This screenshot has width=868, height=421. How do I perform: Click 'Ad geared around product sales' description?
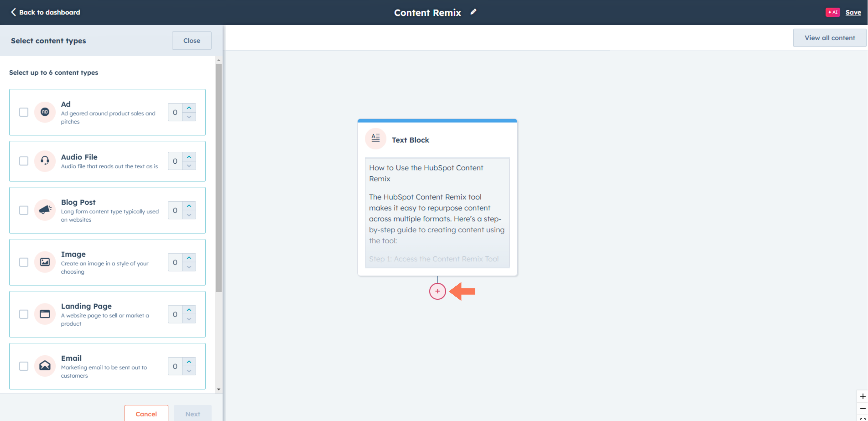(108, 117)
